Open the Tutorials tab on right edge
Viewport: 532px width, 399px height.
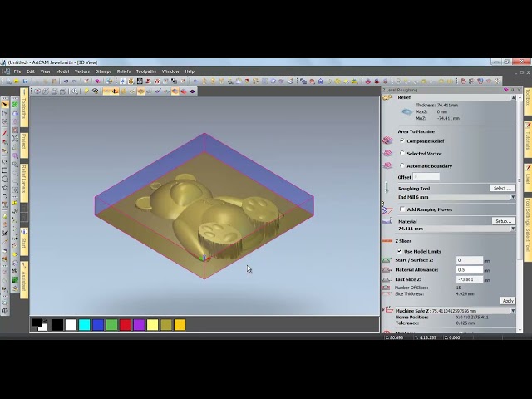(x=528, y=140)
